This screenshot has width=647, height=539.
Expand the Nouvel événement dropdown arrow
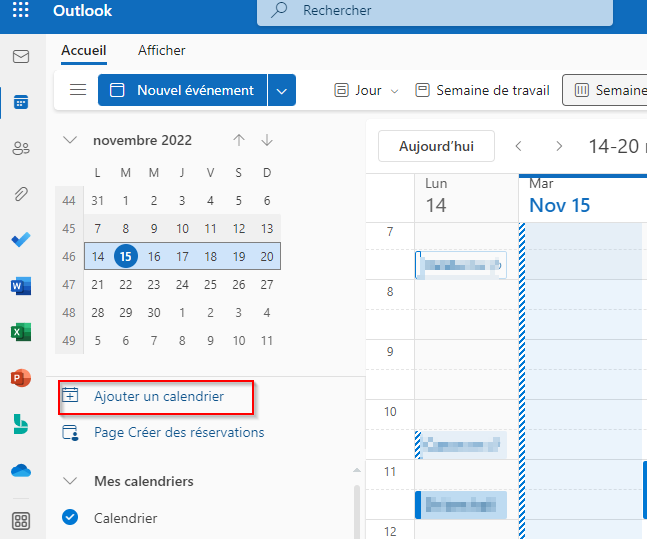pyautogui.click(x=282, y=90)
